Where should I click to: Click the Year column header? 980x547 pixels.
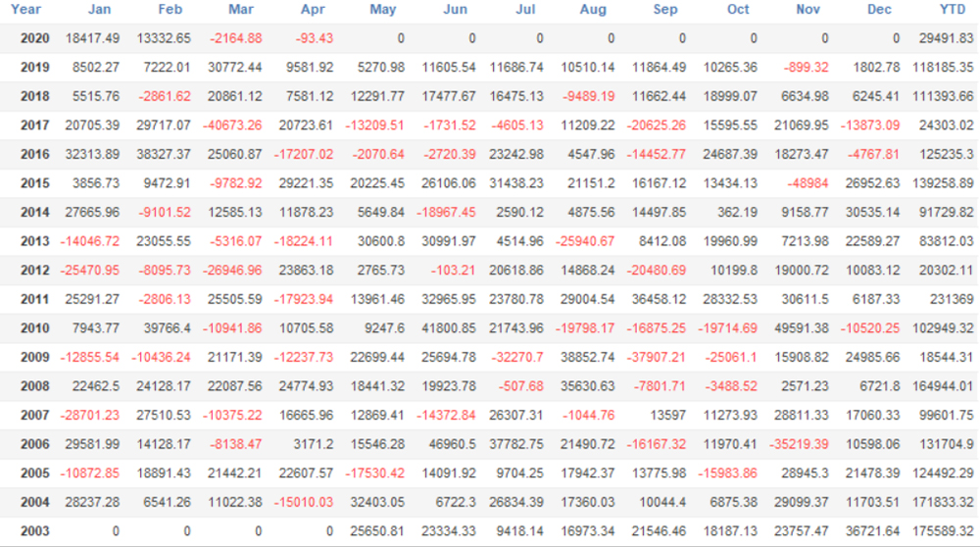pyautogui.click(x=26, y=10)
